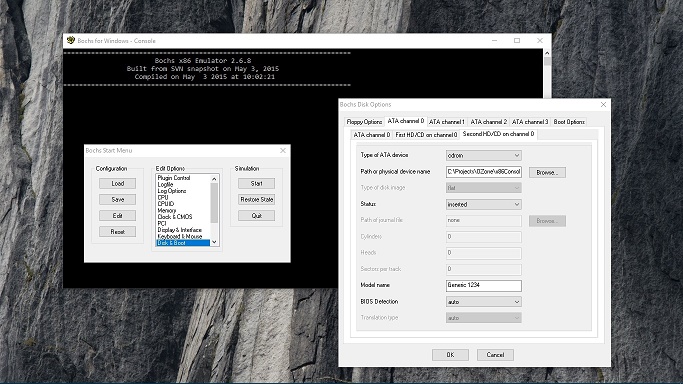Click the Path or physical device name field
The height and width of the screenshot is (384, 683).
tap(484, 172)
